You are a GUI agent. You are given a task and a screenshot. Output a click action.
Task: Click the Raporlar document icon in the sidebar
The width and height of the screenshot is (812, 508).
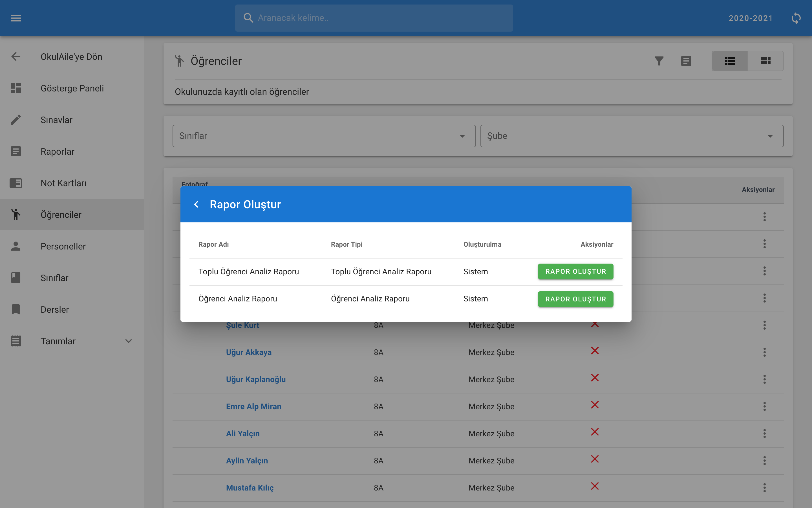(x=16, y=151)
